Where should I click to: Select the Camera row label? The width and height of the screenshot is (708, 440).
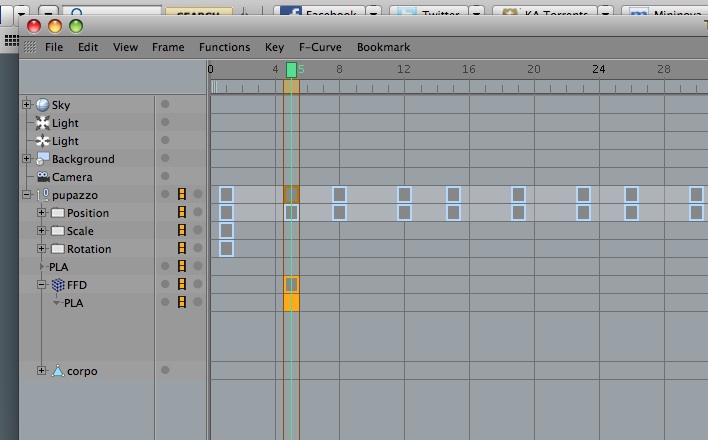tap(72, 177)
